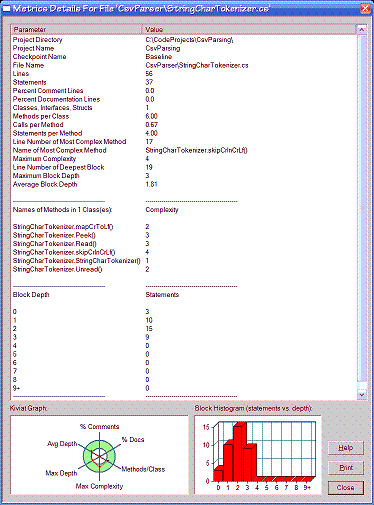
Task: Select the Statements per Method row
Action: tap(184, 133)
